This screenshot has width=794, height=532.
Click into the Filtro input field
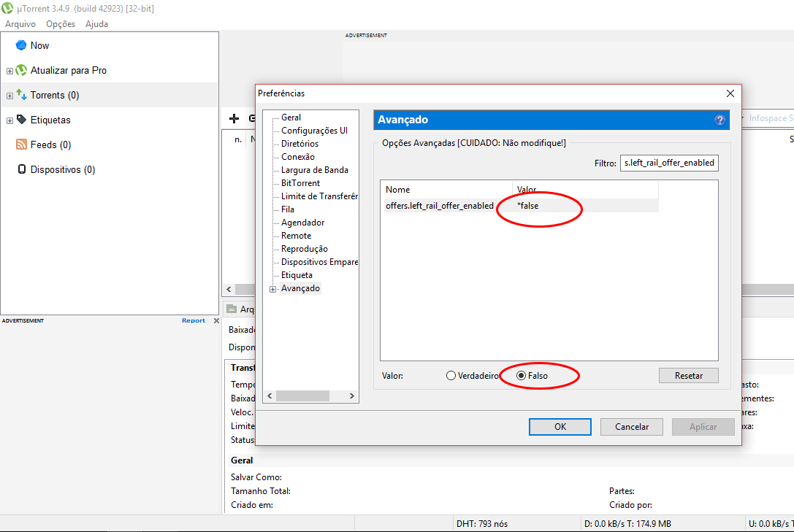(669, 163)
